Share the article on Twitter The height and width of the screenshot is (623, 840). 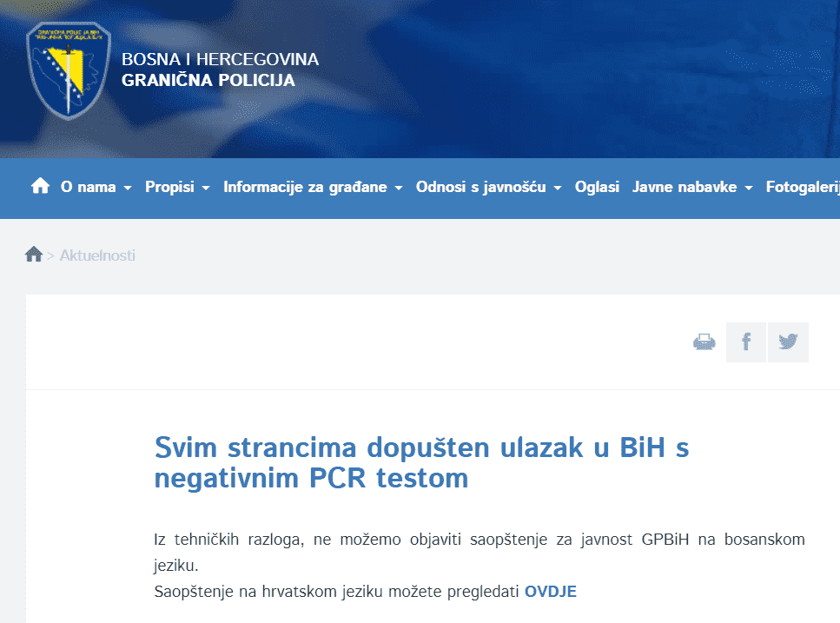tap(788, 342)
